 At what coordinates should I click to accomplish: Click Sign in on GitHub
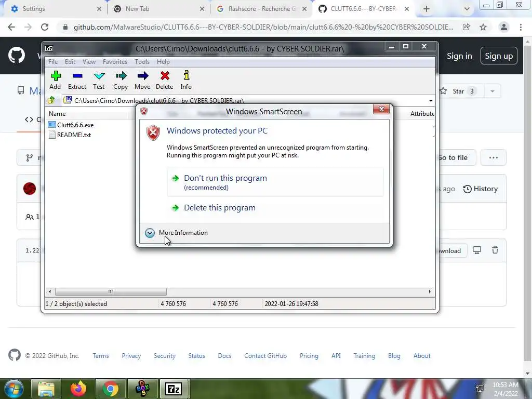point(459,56)
